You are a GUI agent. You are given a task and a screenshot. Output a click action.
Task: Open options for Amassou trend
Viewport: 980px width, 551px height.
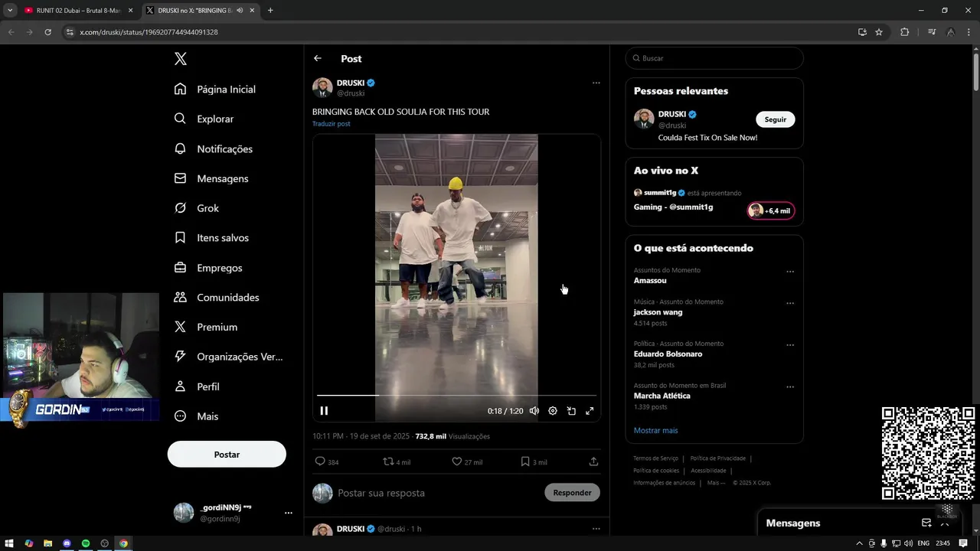coord(790,272)
